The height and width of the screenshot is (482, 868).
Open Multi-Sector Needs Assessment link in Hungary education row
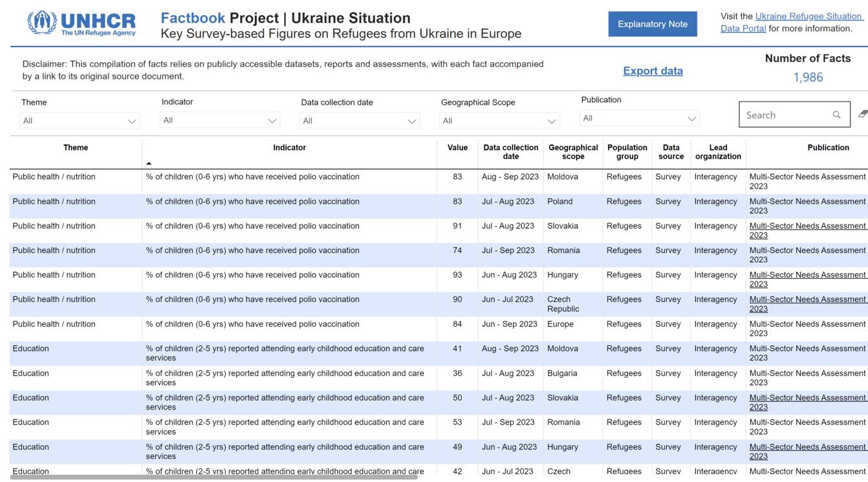807,452
